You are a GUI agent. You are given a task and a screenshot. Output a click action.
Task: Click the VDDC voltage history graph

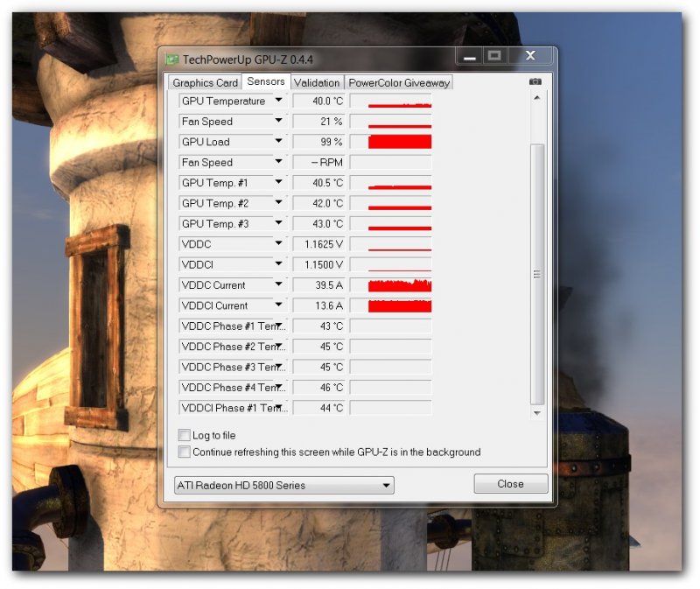(x=390, y=244)
